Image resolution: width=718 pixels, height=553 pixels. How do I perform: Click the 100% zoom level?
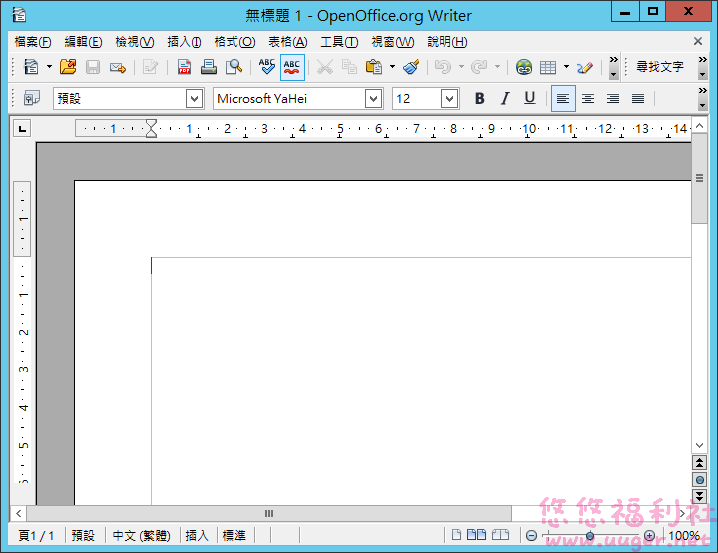pos(683,535)
